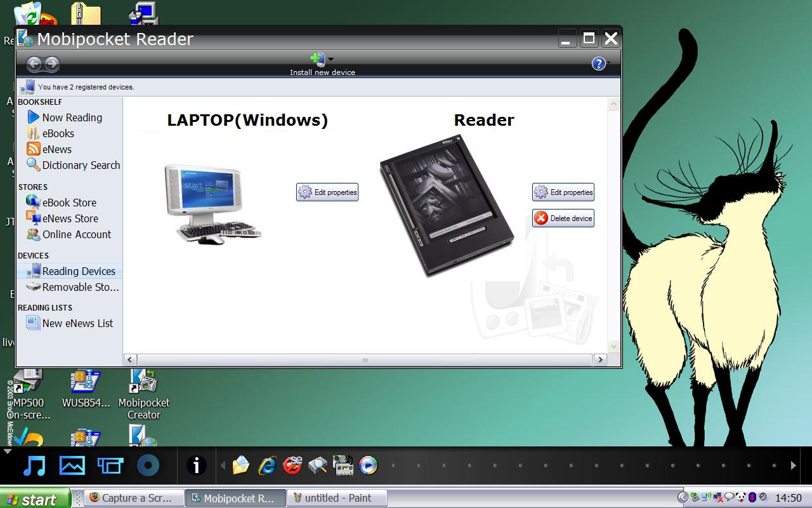Click the Install new device icon
The width and height of the screenshot is (812, 508).
pos(317,59)
